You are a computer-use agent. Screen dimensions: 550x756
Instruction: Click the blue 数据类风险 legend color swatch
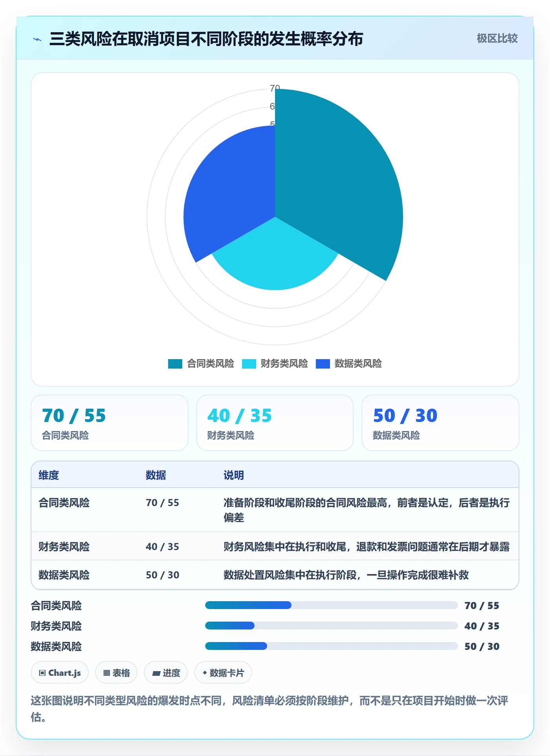coord(323,364)
